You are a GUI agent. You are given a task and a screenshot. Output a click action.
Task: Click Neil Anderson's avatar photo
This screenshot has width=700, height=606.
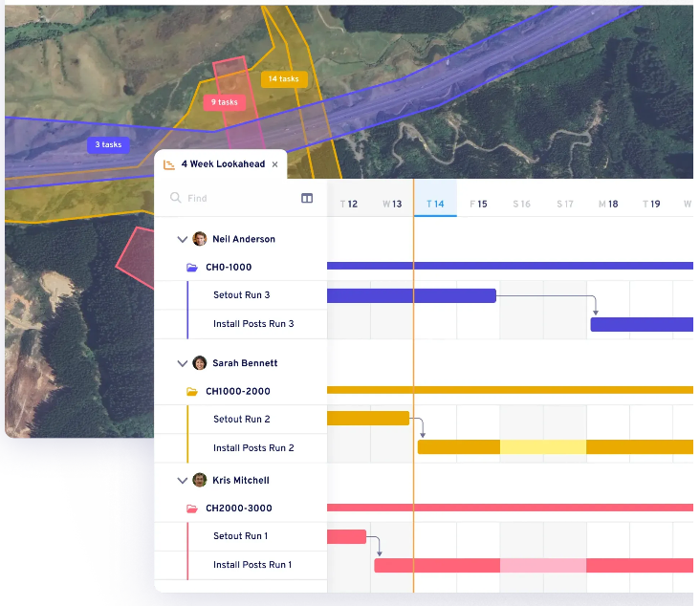pos(200,239)
